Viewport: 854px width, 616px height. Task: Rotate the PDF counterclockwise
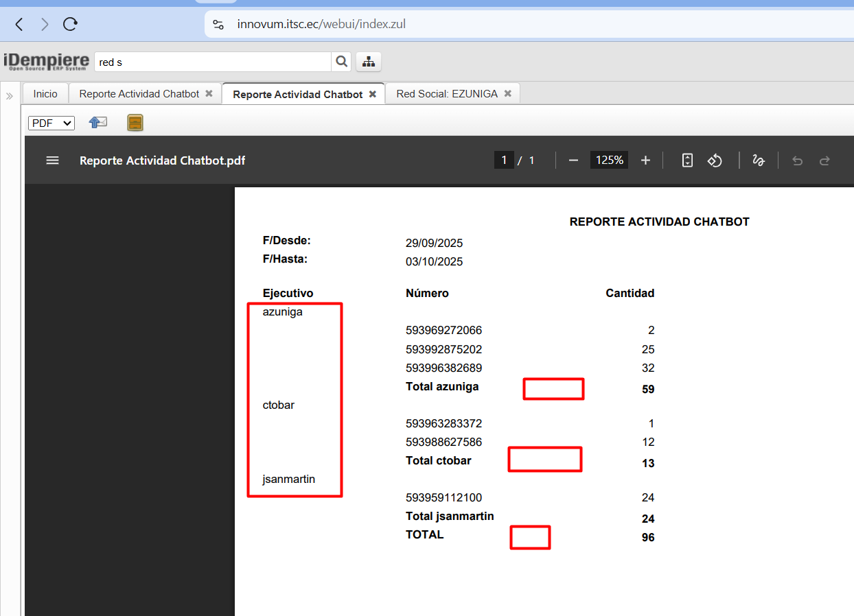click(x=715, y=161)
